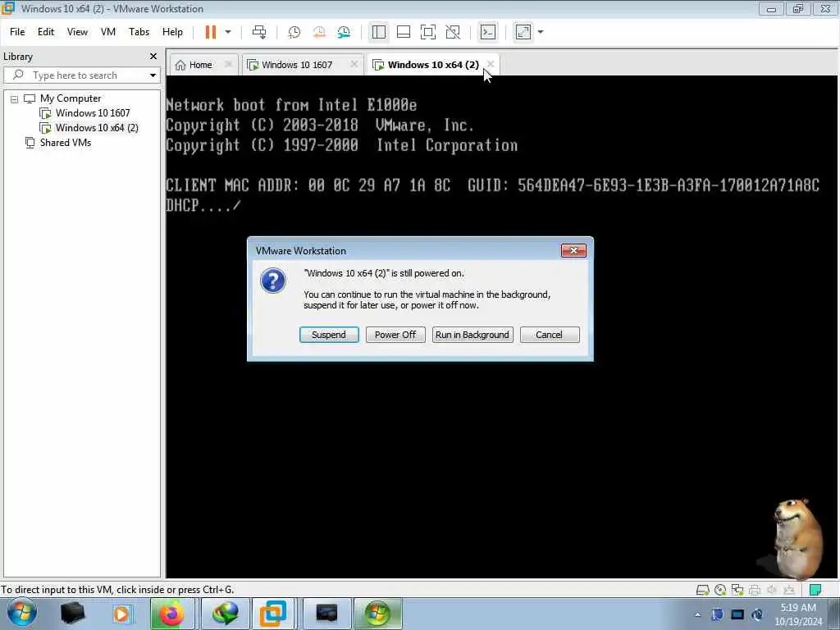Open the File menu
This screenshot has width=840, height=630.
point(17,32)
